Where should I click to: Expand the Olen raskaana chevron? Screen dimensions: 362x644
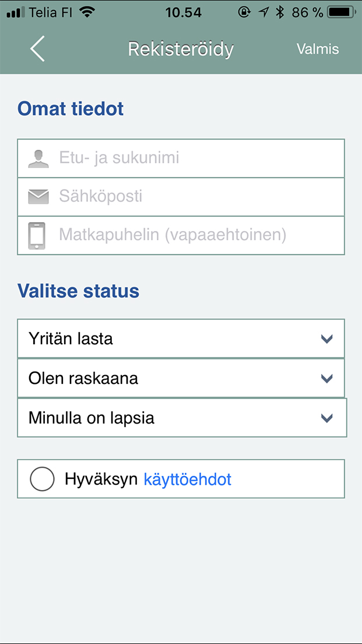click(x=326, y=378)
